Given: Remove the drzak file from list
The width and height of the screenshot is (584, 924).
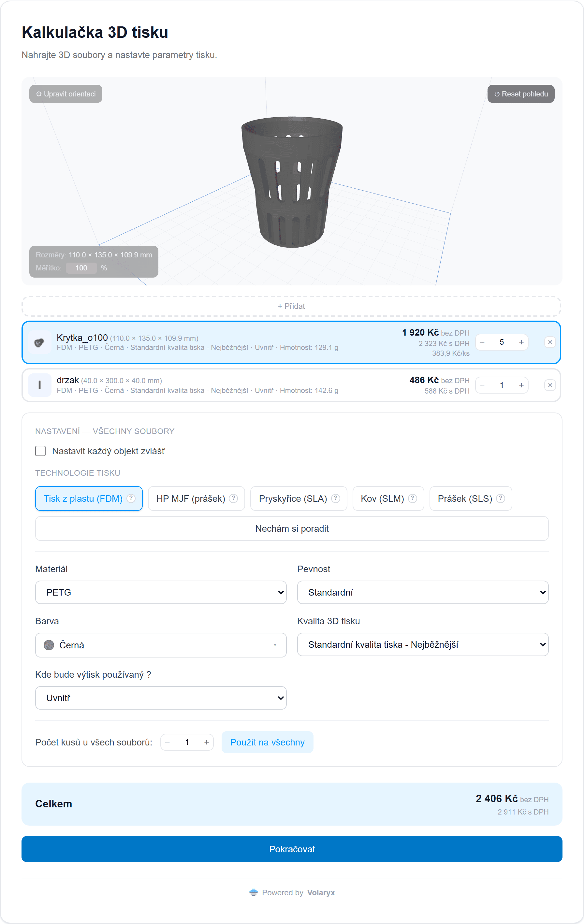Looking at the screenshot, I should point(550,385).
